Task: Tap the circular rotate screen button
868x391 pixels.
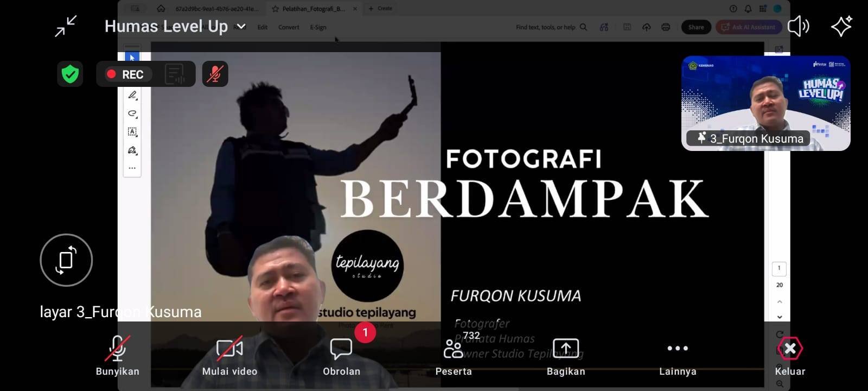Action: coord(66,260)
